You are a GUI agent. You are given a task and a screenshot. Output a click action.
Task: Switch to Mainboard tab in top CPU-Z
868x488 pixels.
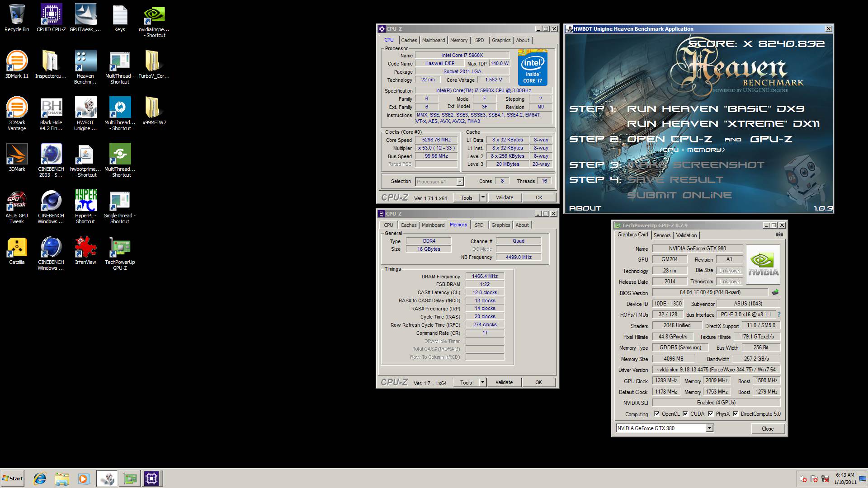pos(434,40)
